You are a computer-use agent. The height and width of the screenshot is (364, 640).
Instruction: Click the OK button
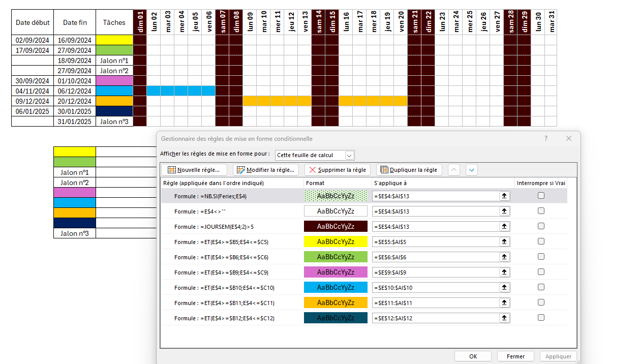[x=473, y=356]
